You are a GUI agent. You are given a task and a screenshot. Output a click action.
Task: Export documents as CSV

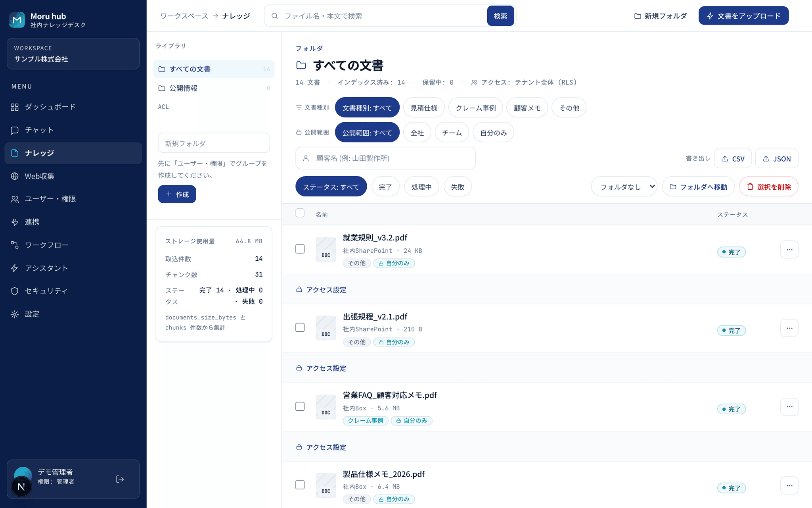733,159
